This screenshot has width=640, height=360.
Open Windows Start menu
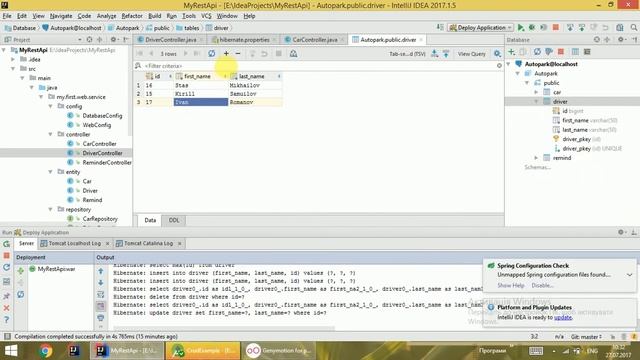click(11, 351)
